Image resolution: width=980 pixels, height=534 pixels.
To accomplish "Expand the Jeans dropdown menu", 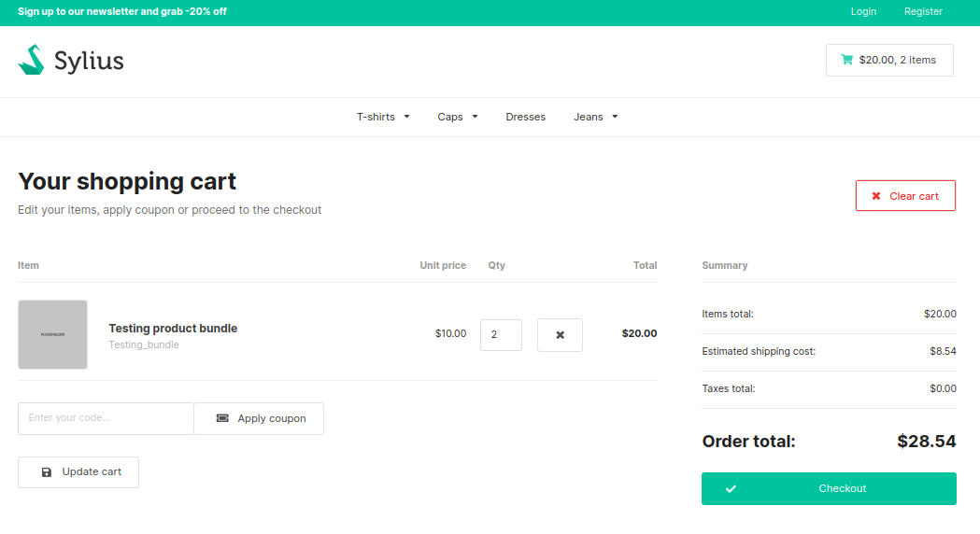I will click(595, 117).
